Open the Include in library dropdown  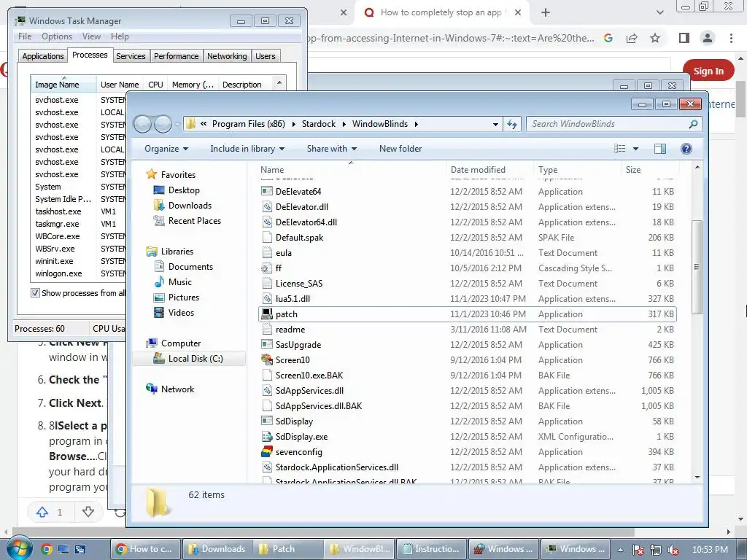[247, 149]
